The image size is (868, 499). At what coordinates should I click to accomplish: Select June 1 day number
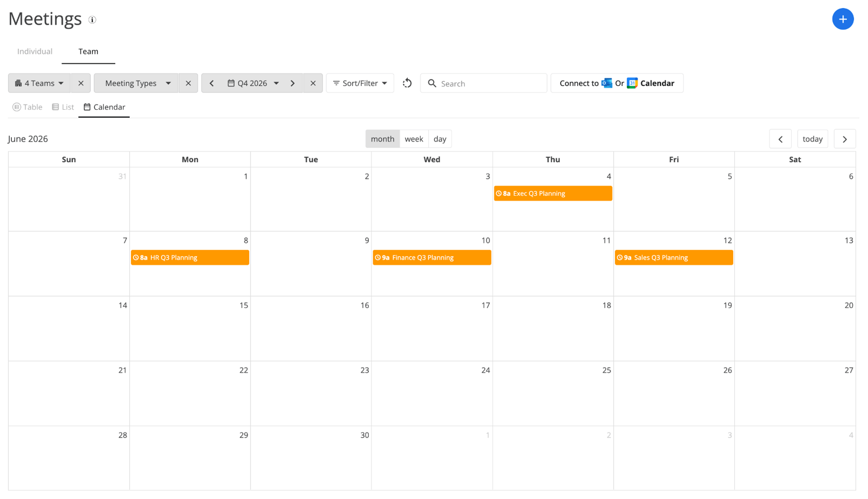(x=246, y=176)
